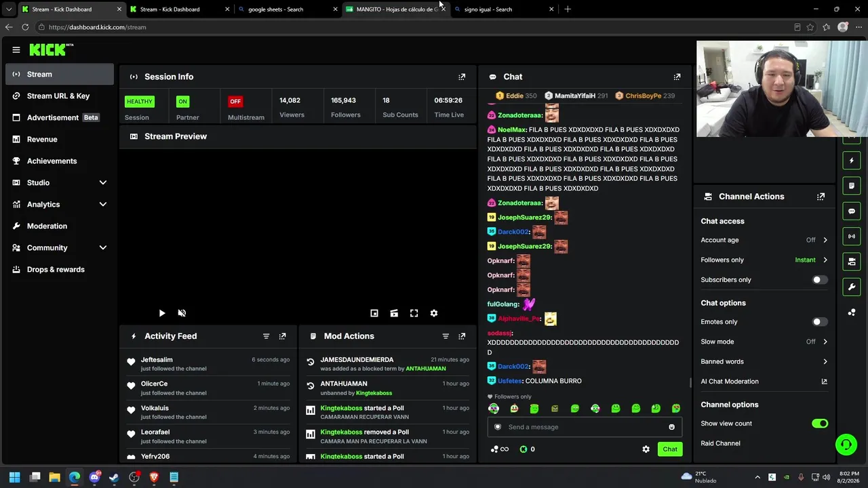868x488 pixels.
Task: Click the wrench sidebar widget icon
Action: (x=852, y=287)
